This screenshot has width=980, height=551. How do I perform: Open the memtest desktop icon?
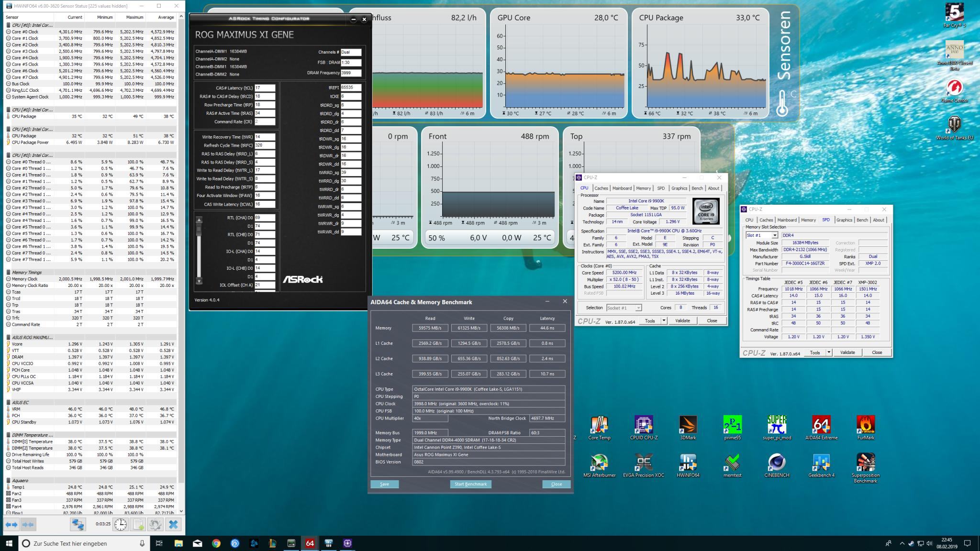pos(732,465)
